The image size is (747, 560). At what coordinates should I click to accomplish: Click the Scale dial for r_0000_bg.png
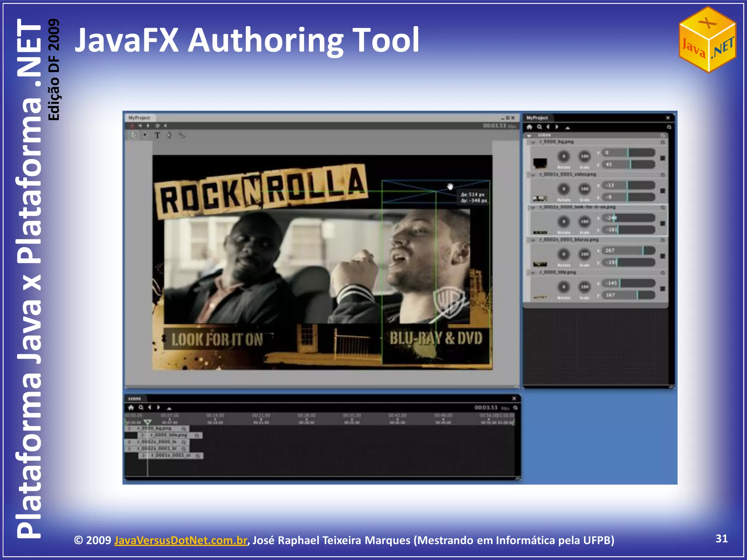[x=585, y=156]
